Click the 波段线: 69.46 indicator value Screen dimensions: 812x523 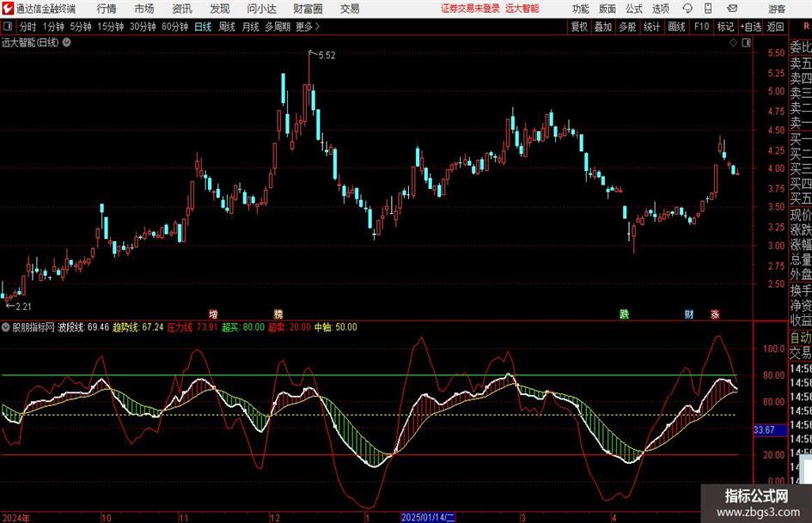pos(83,327)
